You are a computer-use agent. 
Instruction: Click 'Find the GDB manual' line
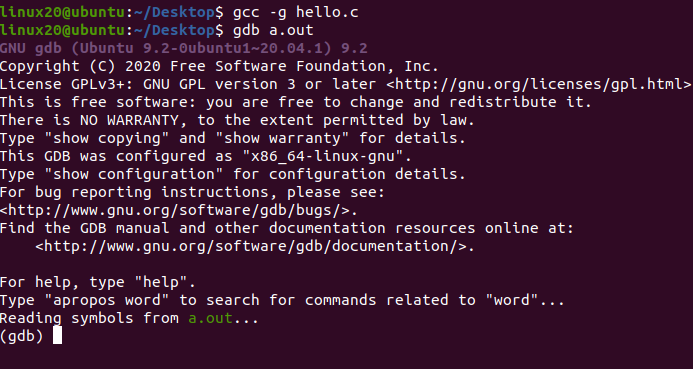[x=286, y=228]
